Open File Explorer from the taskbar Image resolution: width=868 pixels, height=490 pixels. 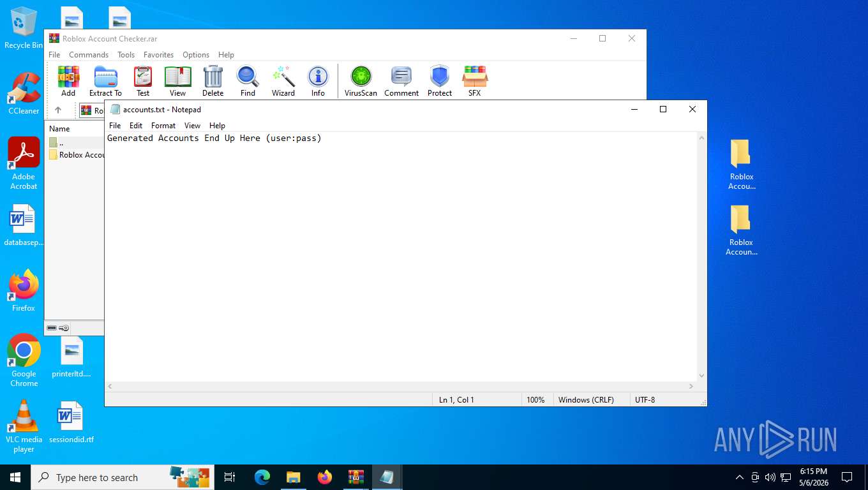[x=294, y=477]
